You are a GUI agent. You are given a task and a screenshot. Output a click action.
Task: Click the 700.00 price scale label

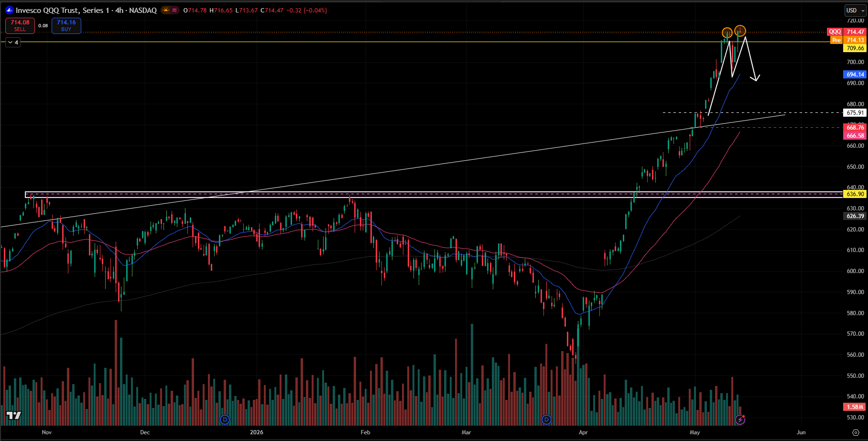tap(855, 62)
